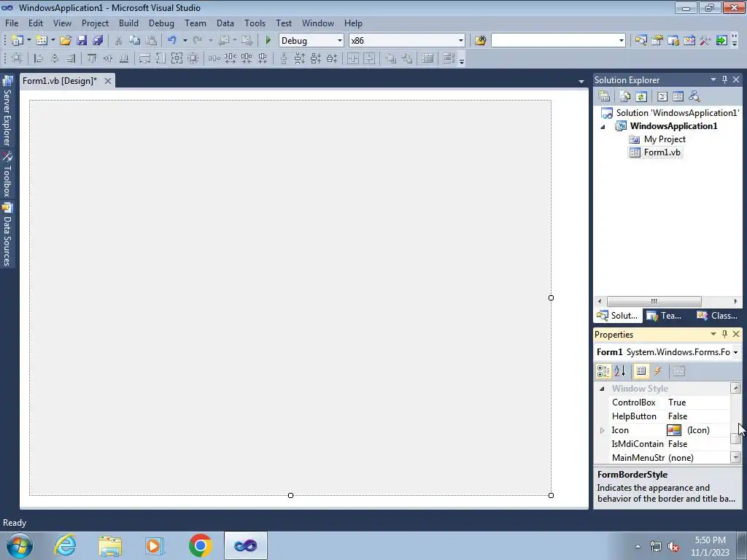The width and height of the screenshot is (747, 560).
Task: Toggle Alphabetical sort in Properties panel
Action: pos(620,371)
